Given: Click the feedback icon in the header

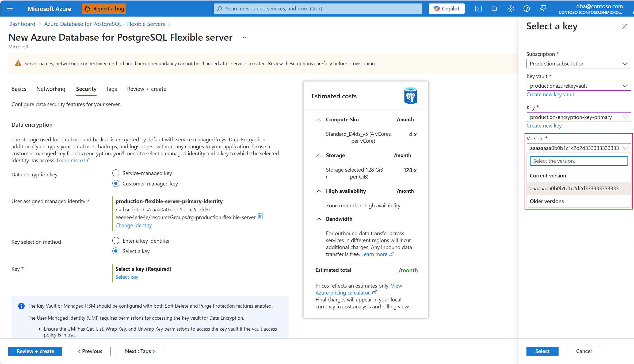Looking at the screenshot, I should (543, 9).
